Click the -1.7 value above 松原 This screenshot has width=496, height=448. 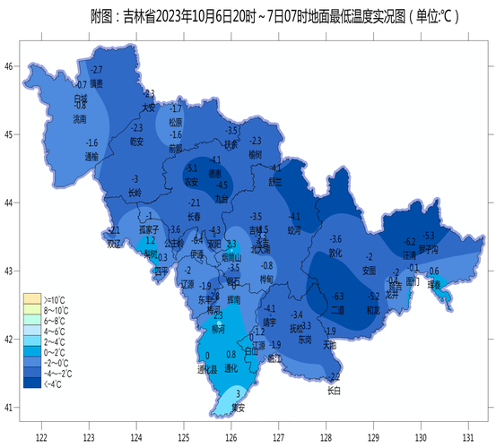point(176,108)
